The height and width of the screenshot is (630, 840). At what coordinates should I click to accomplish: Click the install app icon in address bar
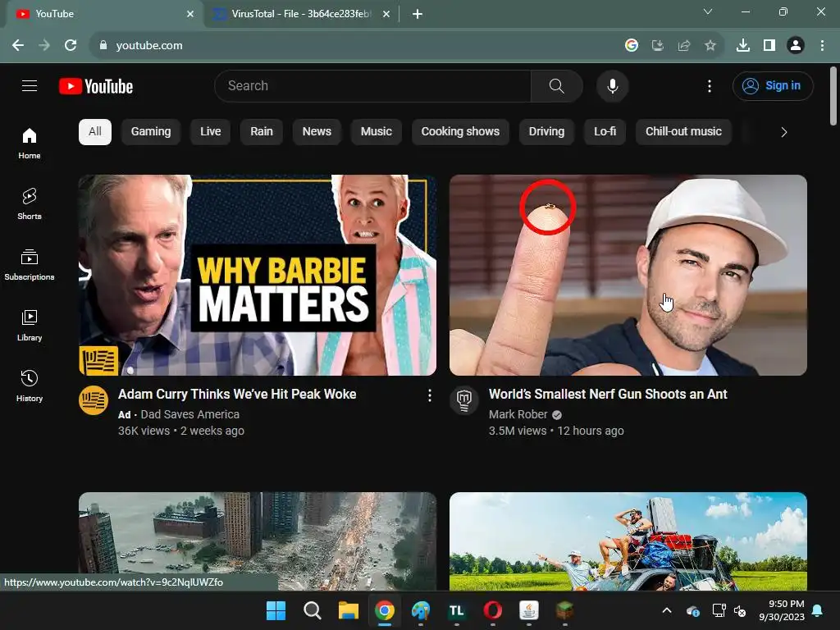point(657,46)
